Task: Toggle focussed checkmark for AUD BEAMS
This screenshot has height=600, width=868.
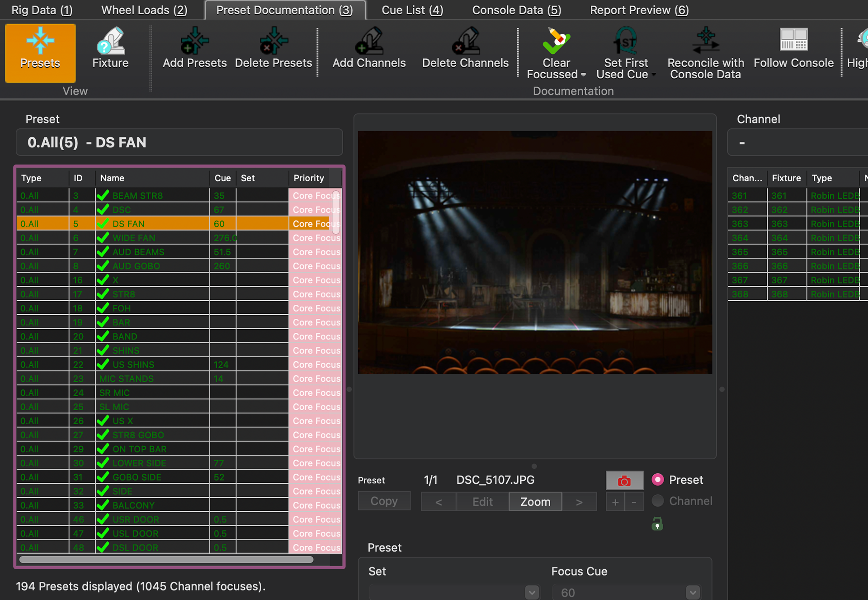Action: pos(103,251)
